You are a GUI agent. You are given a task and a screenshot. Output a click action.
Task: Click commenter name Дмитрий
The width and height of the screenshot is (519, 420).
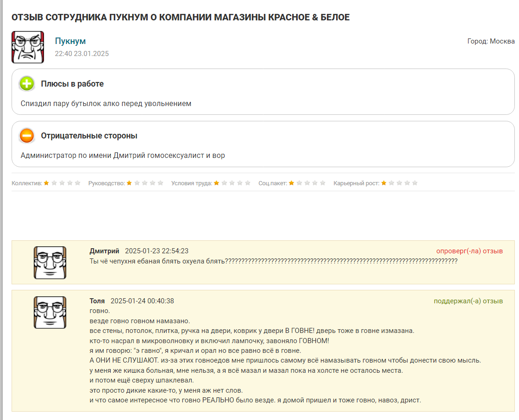pyautogui.click(x=104, y=251)
